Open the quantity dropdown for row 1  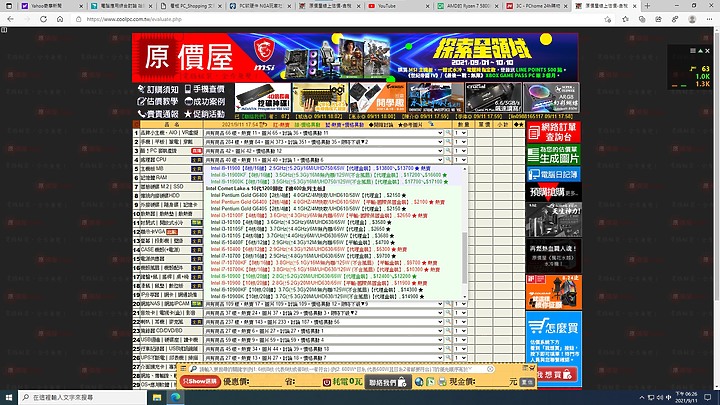point(461,133)
